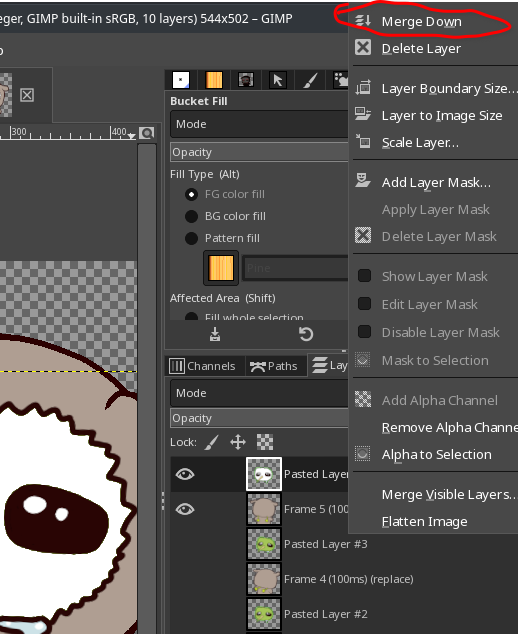This screenshot has height=634, width=518.
Task: Open the tool options tab with white square icon
Action: click(181, 80)
